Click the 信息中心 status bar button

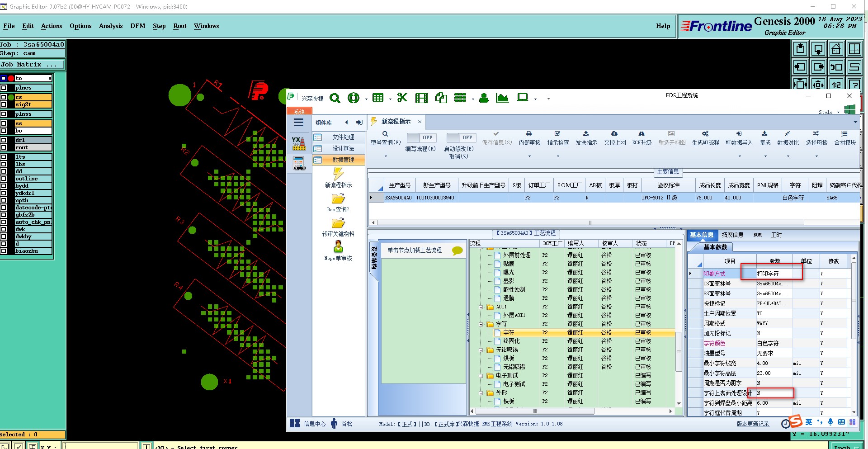307,424
